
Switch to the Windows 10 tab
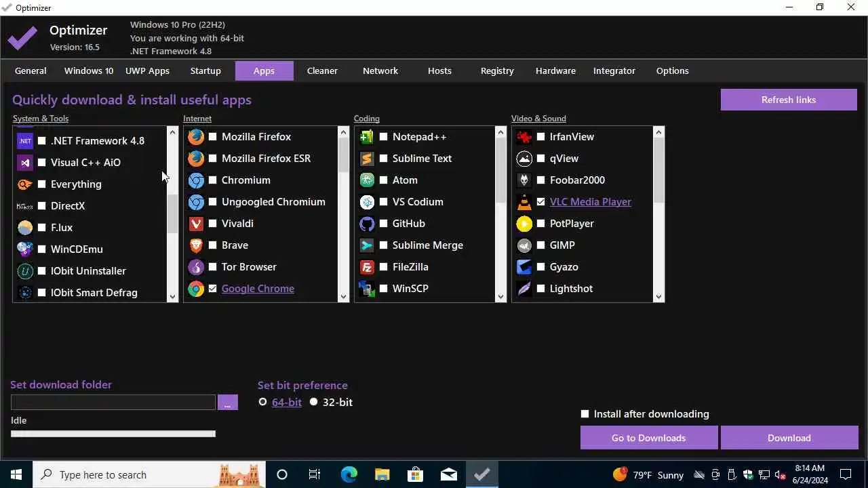[89, 70]
